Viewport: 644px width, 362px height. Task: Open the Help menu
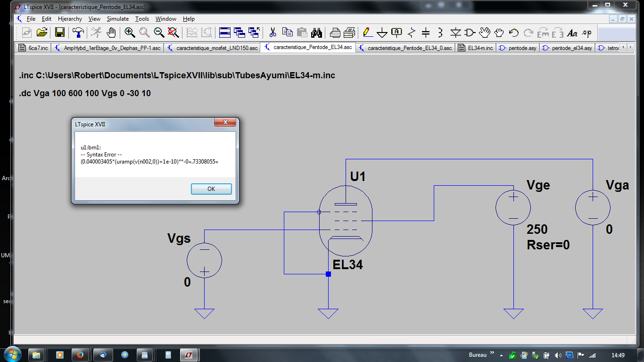[189, 19]
